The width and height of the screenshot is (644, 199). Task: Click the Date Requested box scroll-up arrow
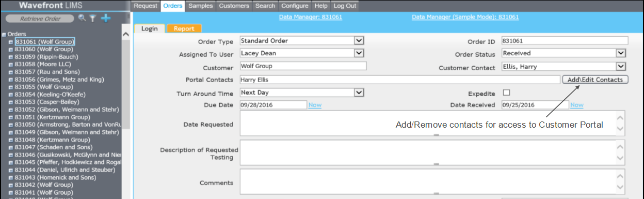[x=621, y=117]
